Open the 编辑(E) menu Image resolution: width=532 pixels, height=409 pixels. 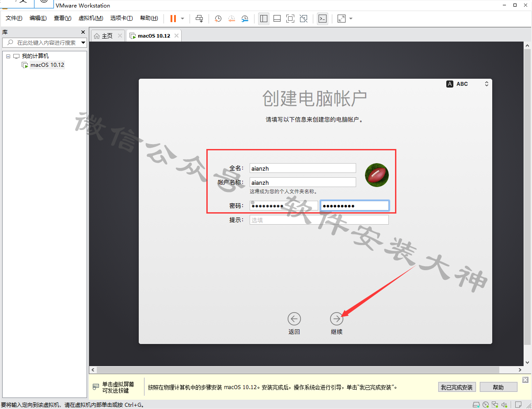(38, 18)
